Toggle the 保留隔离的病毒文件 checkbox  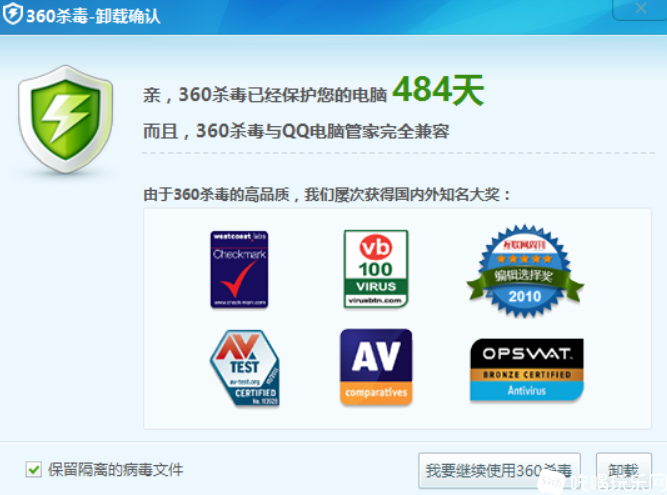[x=33, y=469]
